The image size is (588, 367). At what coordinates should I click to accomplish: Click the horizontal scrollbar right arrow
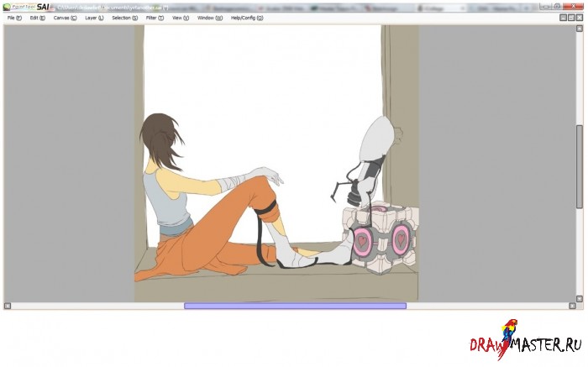click(x=572, y=306)
